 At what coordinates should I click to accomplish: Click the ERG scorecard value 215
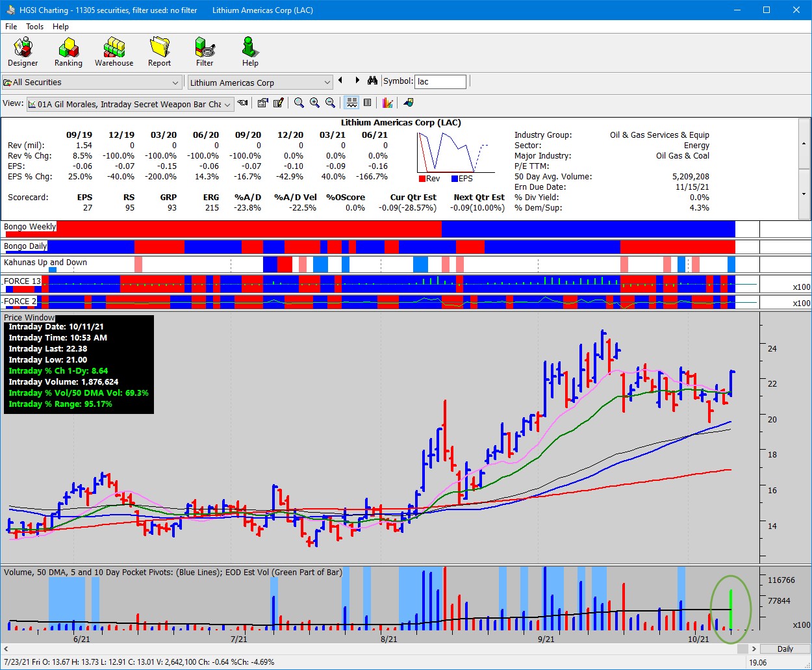click(212, 208)
